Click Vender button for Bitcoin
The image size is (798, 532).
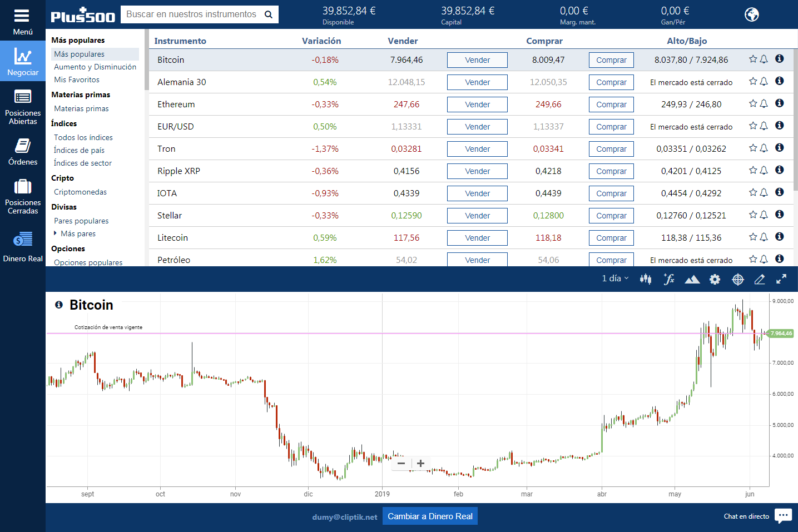pyautogui.click(x=477, y=60)
